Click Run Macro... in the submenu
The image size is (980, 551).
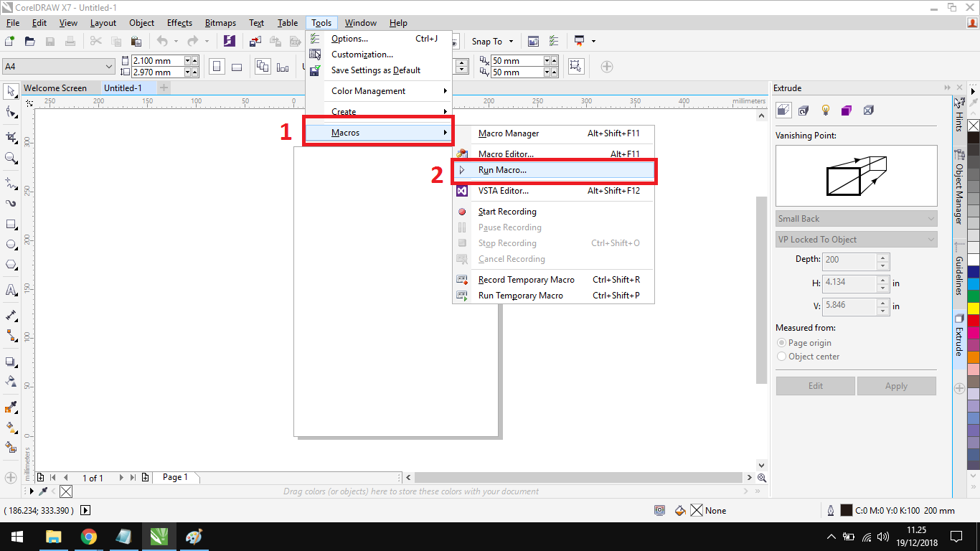553,170
